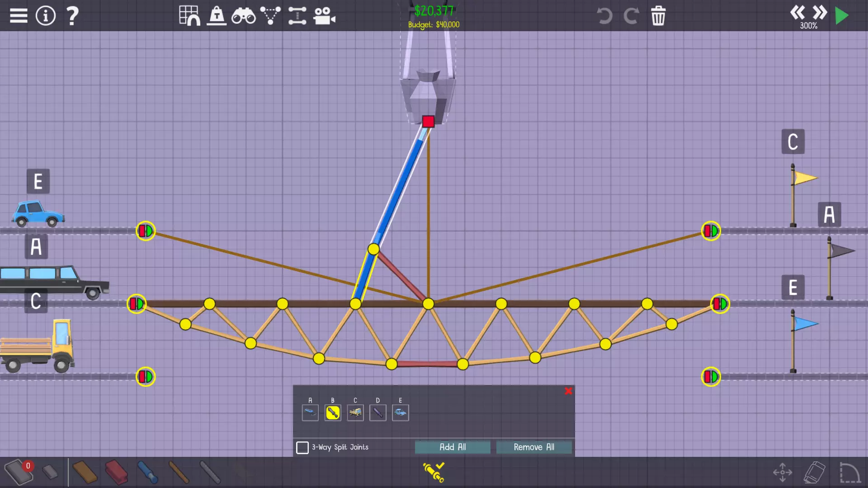Delete bridge with trash can icon
This screenshot has width=868, height=488.
658,16
